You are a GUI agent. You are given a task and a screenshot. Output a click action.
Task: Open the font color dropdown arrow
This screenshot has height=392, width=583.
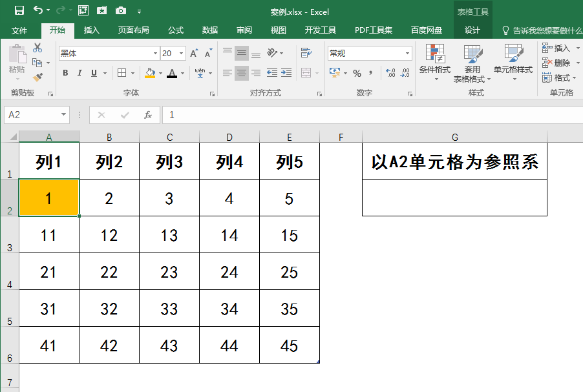coord(182,73)
